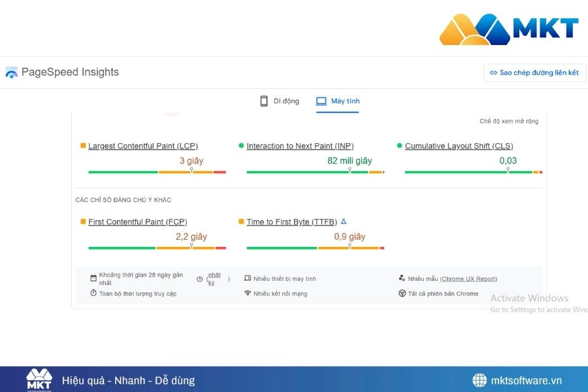The height and width of the screenshot is (392, 588).
Task: Click the PageSpeed Insights logo icon
Action: (10, 72)
